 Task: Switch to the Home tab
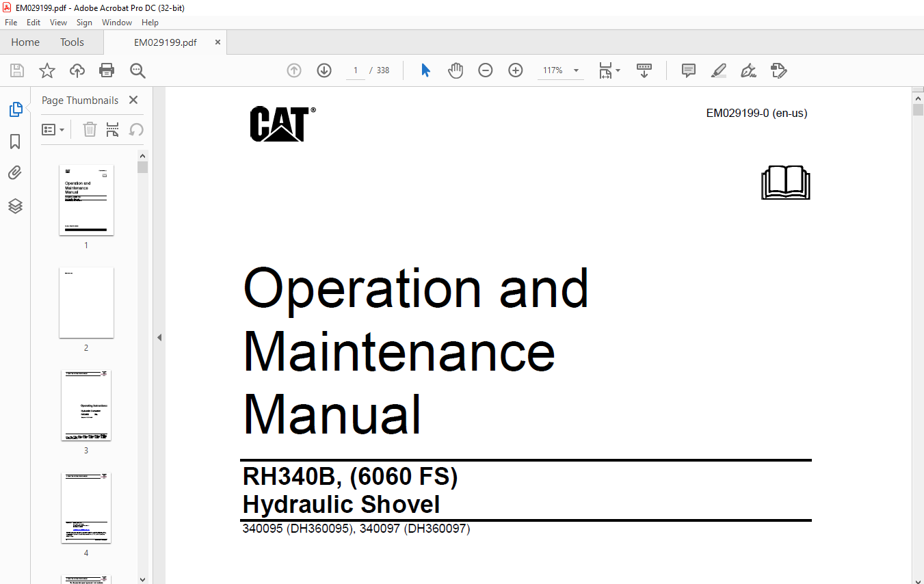(x=25, y=42)
